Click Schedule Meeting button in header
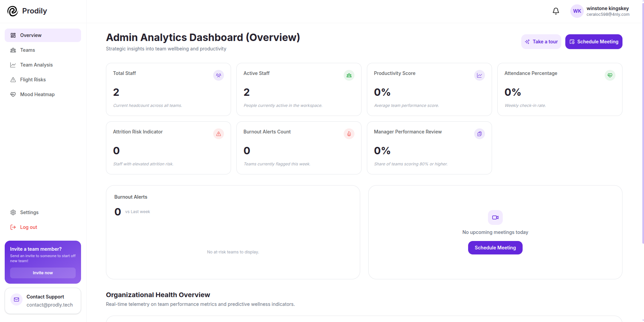This screenshot has height=322, width=644. pyautogui.click(x=594, y=42)
